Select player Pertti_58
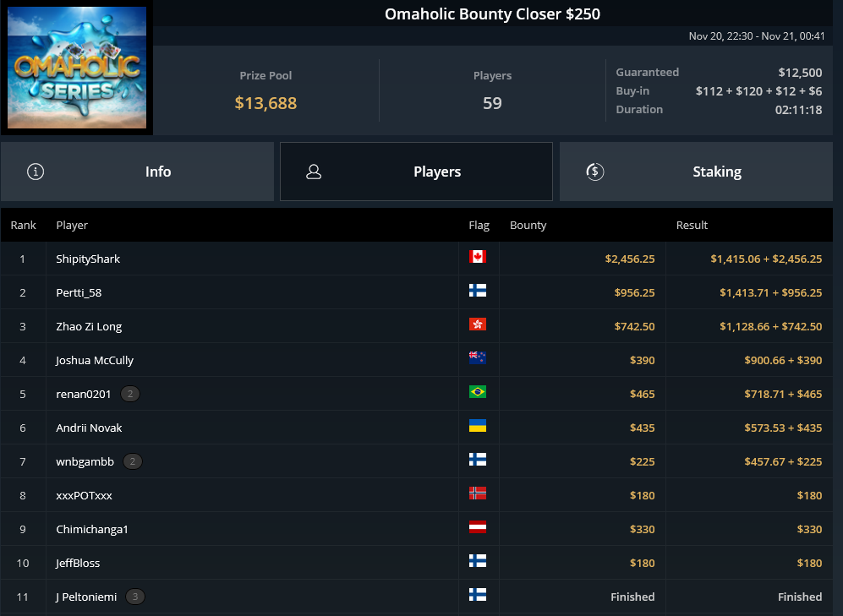The height and width of the screenshot is (616, 843). tap(79, 292)
